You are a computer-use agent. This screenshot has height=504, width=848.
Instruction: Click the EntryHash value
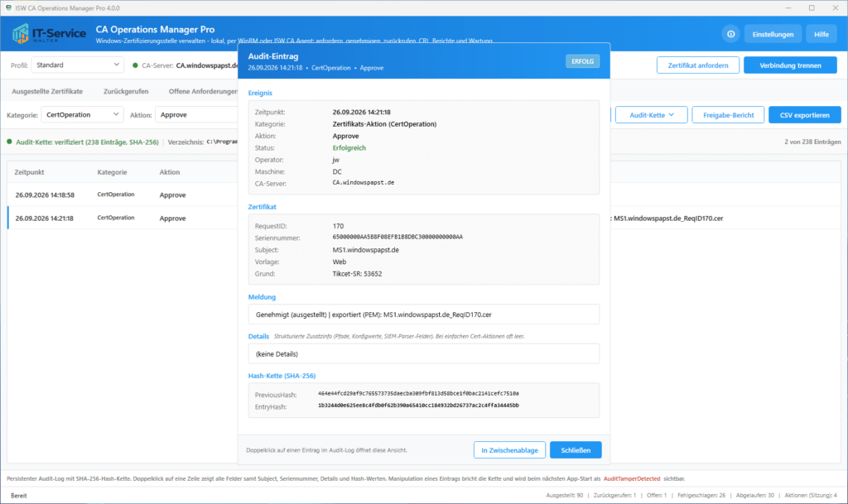click(418, 406)
